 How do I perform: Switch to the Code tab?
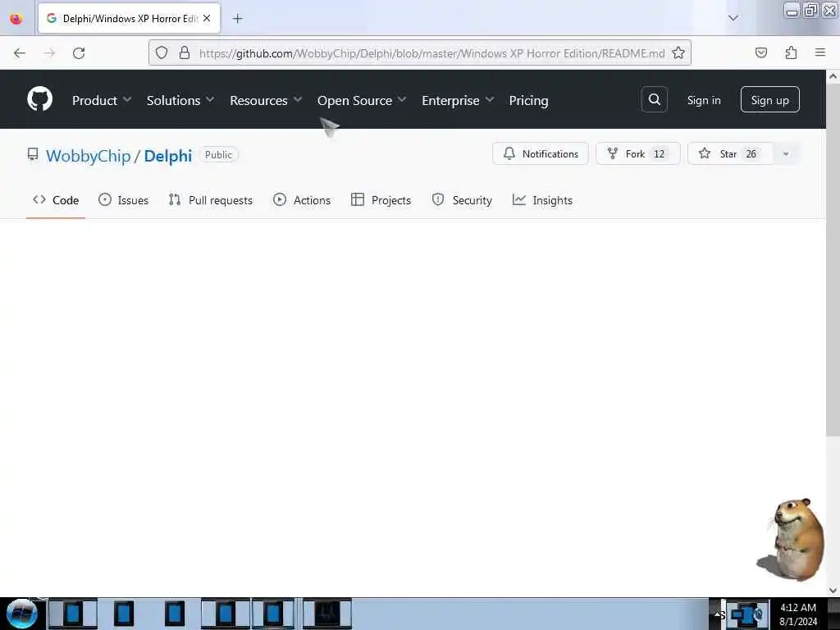[56, 200]
